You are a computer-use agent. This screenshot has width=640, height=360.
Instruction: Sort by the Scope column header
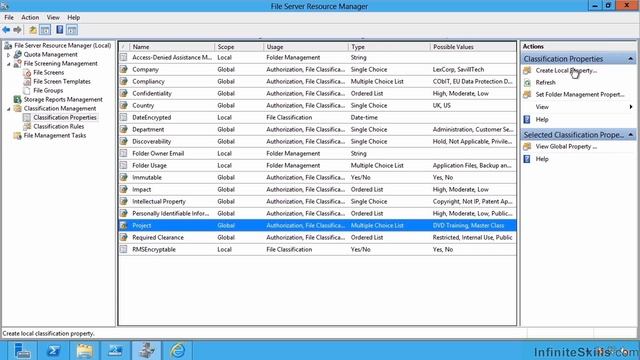click(239, 47)
